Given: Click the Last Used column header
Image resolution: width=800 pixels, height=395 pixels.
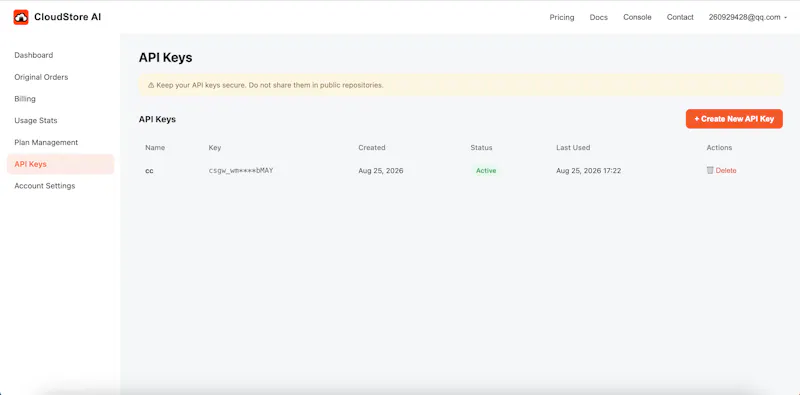Looking at the screenshot, I should point(573,147).
